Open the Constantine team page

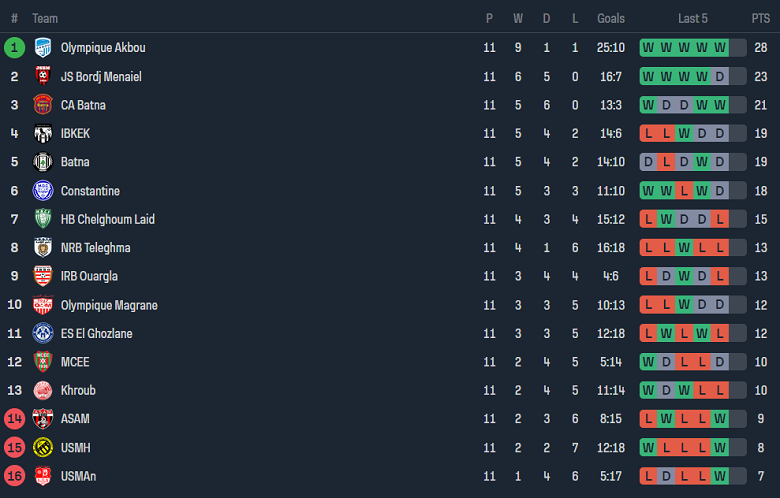(90, 191)
